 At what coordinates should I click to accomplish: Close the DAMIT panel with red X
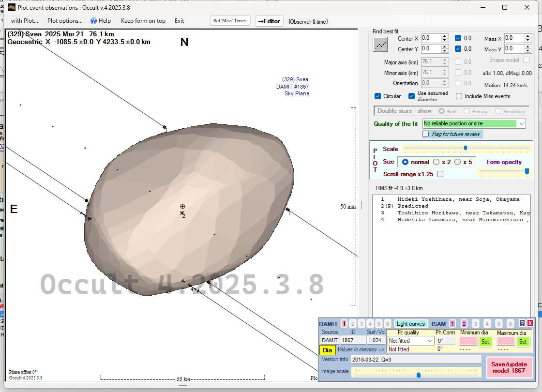coord(530,323)
